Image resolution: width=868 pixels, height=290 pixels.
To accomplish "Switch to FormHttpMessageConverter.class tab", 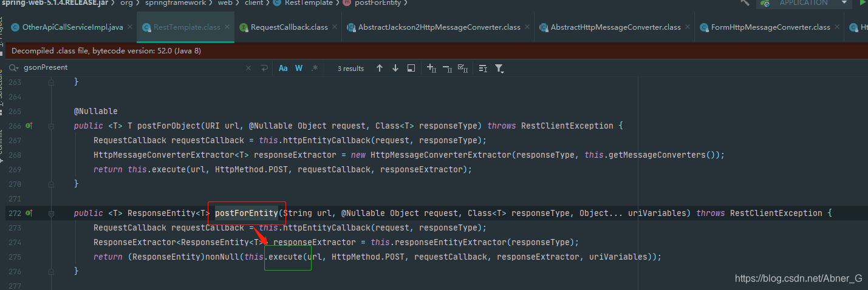I will click(771, 27).
